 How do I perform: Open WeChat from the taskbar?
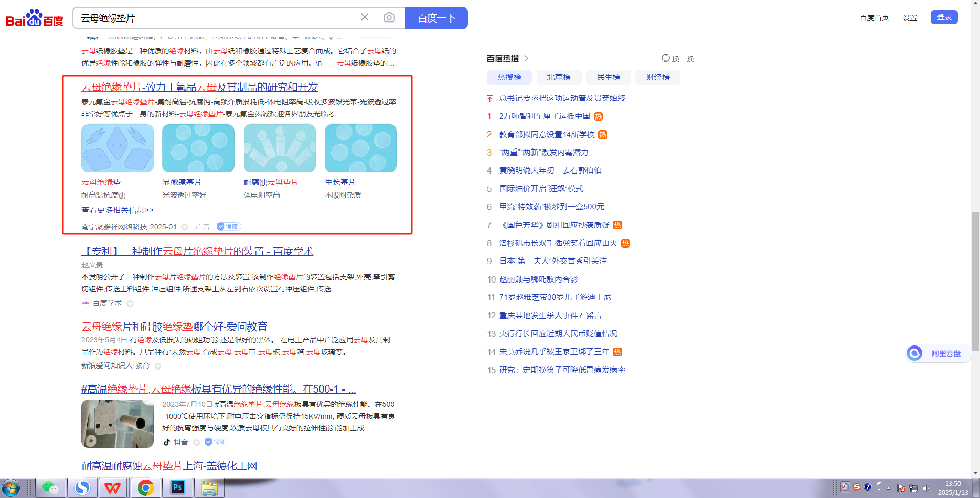tap(50, 488)
